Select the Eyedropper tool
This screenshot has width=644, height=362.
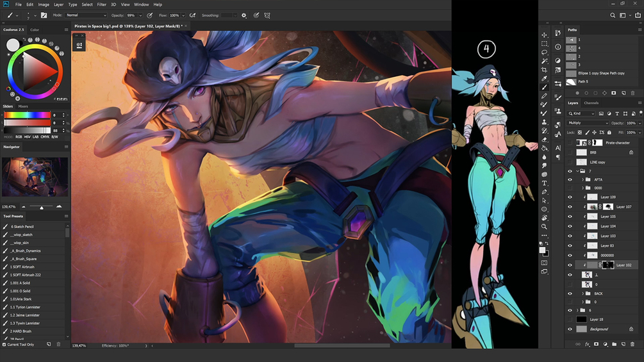click(544, 78)
